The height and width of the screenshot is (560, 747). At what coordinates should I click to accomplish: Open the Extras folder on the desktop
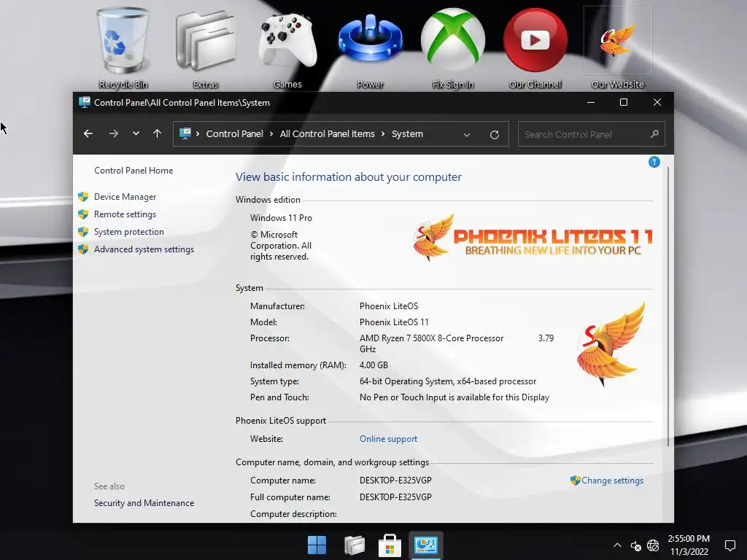205,47
